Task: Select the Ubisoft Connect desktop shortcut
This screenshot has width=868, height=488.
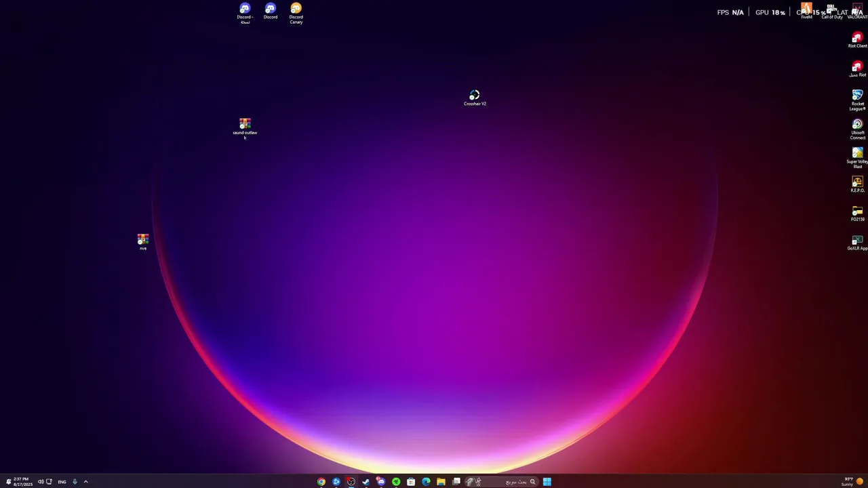Action: (x=857, y=129)
